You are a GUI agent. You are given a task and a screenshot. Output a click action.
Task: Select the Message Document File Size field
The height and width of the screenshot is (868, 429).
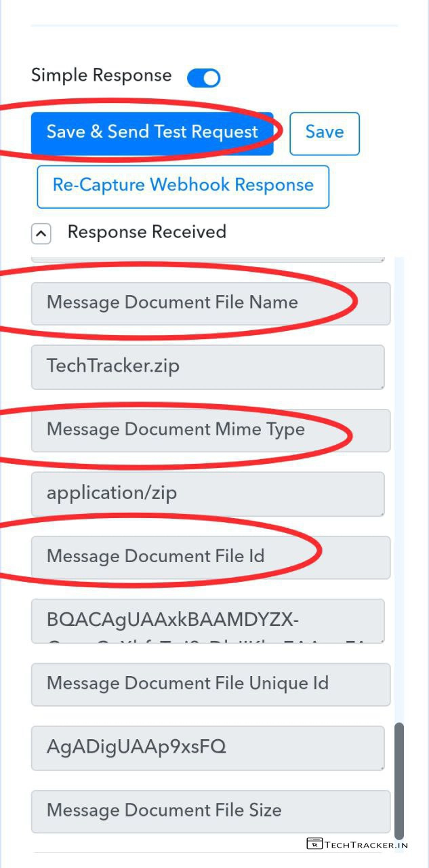click(210, 810)
